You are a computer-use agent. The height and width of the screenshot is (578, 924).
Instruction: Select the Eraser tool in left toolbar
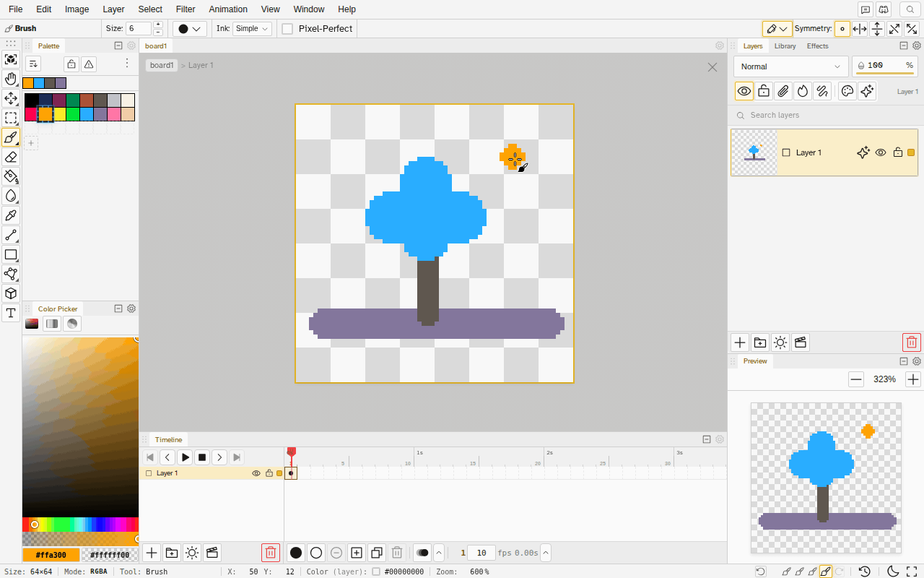click(x=11, y=157)
